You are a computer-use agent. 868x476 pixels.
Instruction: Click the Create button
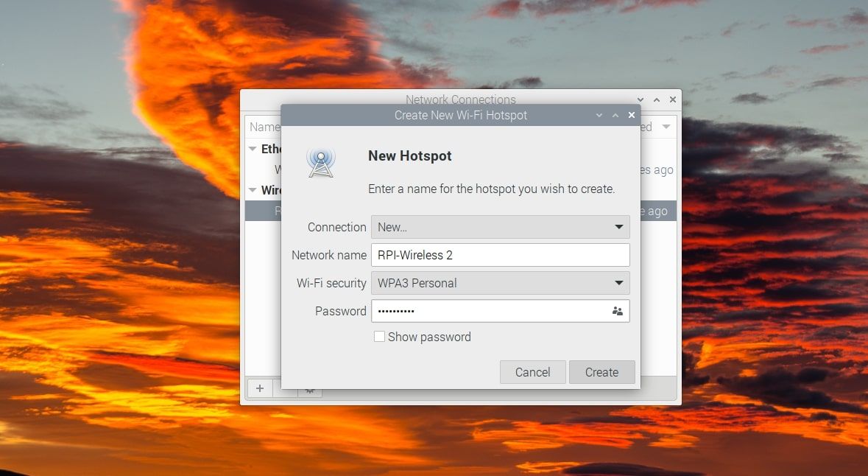coord(601,372)
